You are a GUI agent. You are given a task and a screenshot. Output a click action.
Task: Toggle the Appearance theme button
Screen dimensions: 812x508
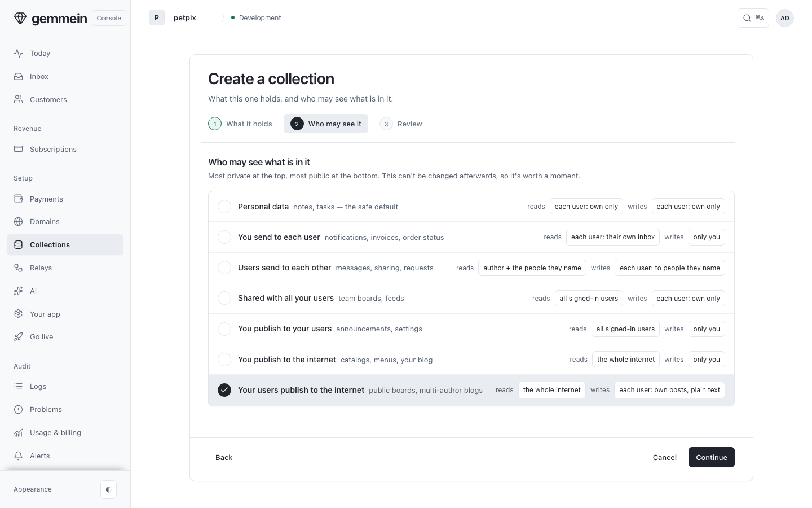108,489
